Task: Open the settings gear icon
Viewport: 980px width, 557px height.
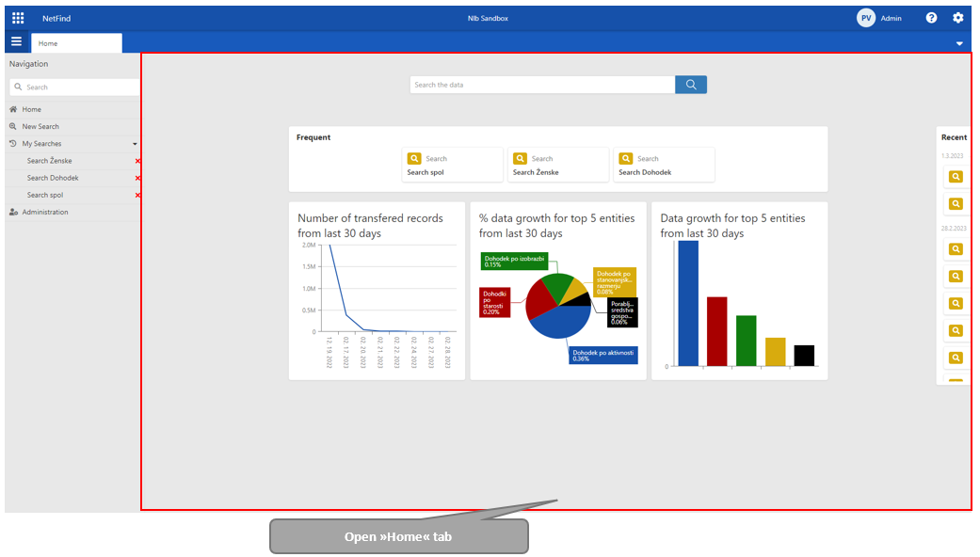Action: (x=958, y=18)
